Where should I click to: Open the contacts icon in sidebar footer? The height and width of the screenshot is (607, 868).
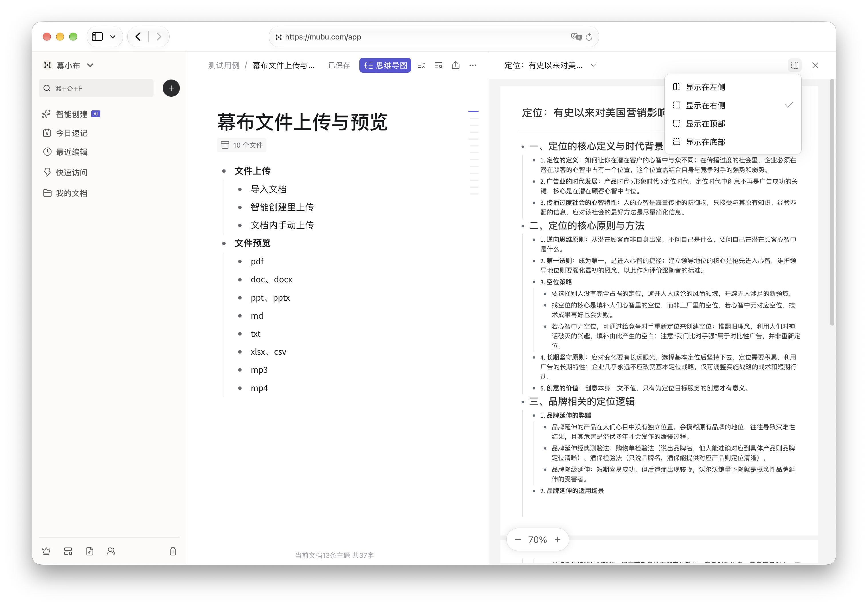coord(111,551)
